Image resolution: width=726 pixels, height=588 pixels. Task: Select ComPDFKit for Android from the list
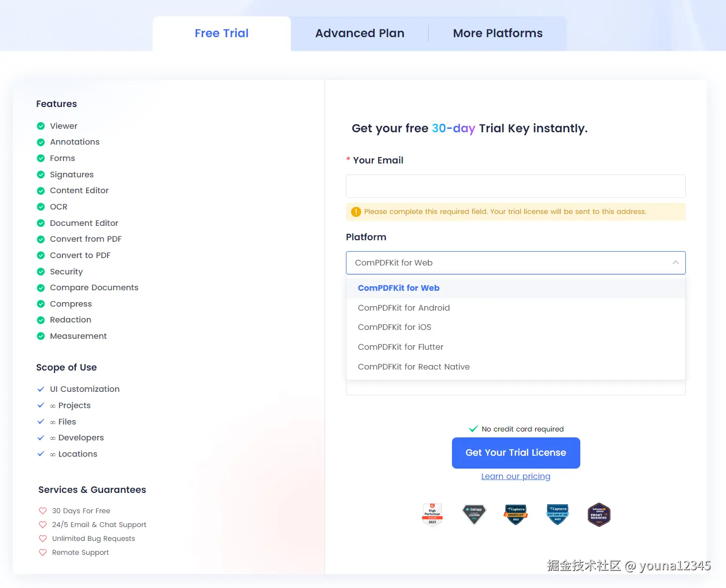tap(404, 308)
